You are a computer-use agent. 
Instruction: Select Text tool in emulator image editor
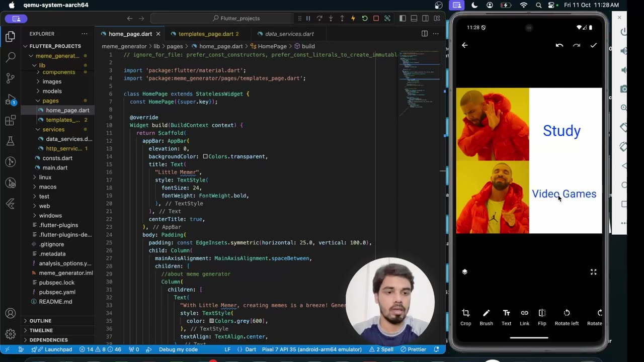pos(506,318)
